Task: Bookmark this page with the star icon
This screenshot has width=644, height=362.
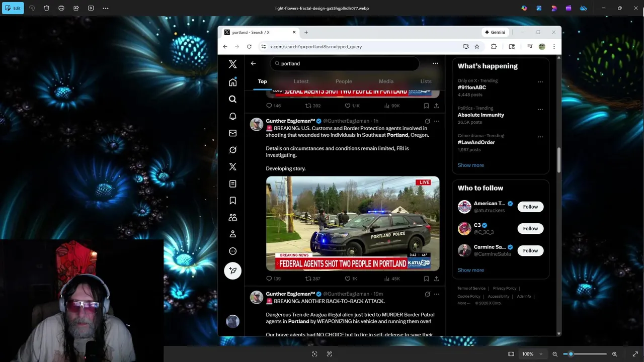Action: 477,47
